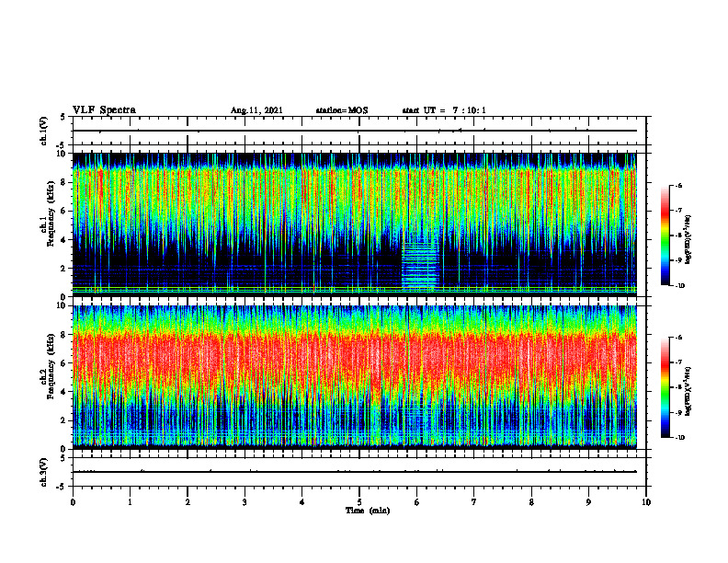Click the ch.2 spectrogram color bar

pyautogui.click(x=665, y=387)
